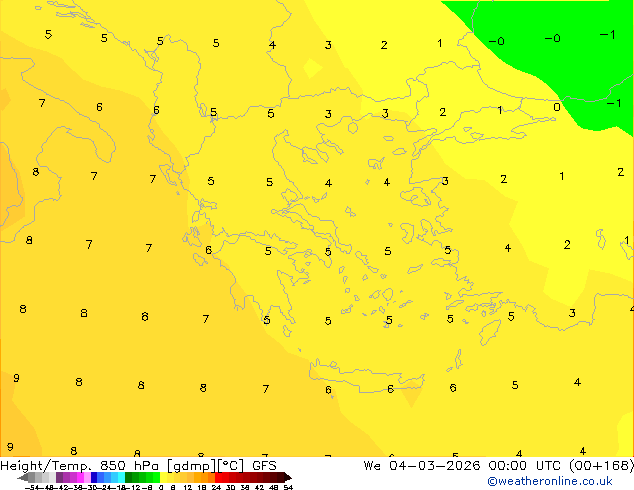Click the '04-03-2026' forecast date
Screen dimensions: 634x490
click(435, 466)
